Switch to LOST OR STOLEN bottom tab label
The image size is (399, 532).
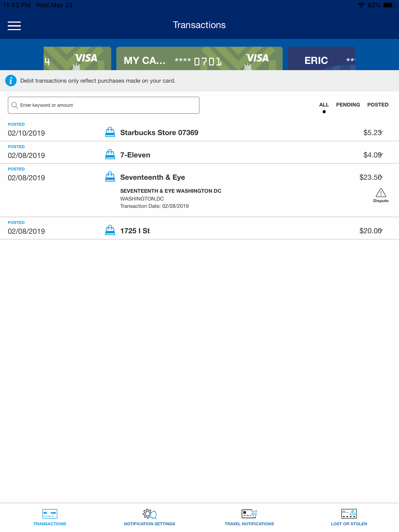pyautogui.click(x=349, y=524)
